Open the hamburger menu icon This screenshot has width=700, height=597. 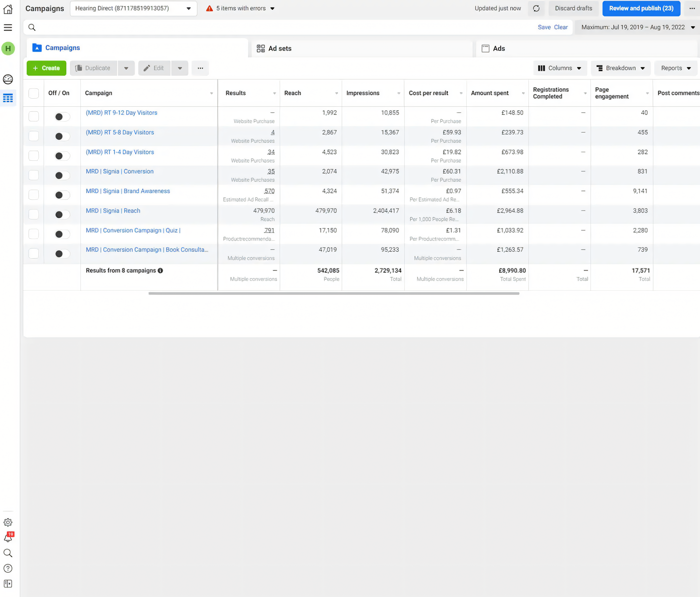(x=8, y=27)
